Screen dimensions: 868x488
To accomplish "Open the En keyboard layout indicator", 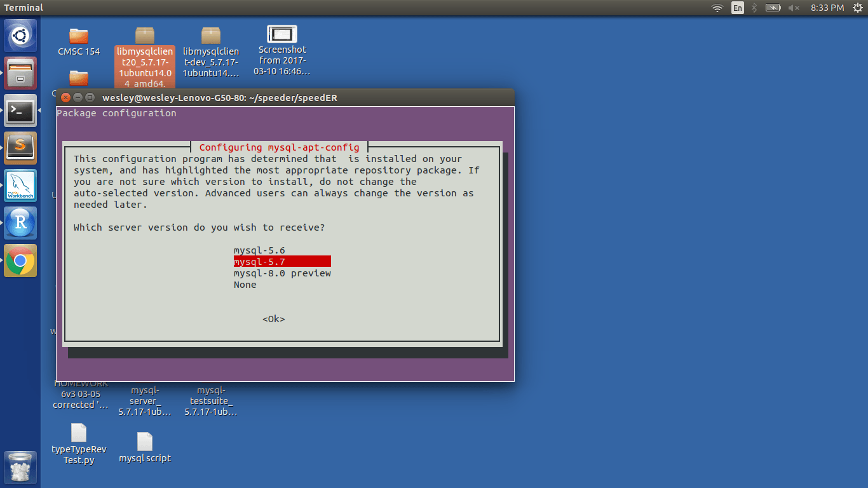I will 738,8.
